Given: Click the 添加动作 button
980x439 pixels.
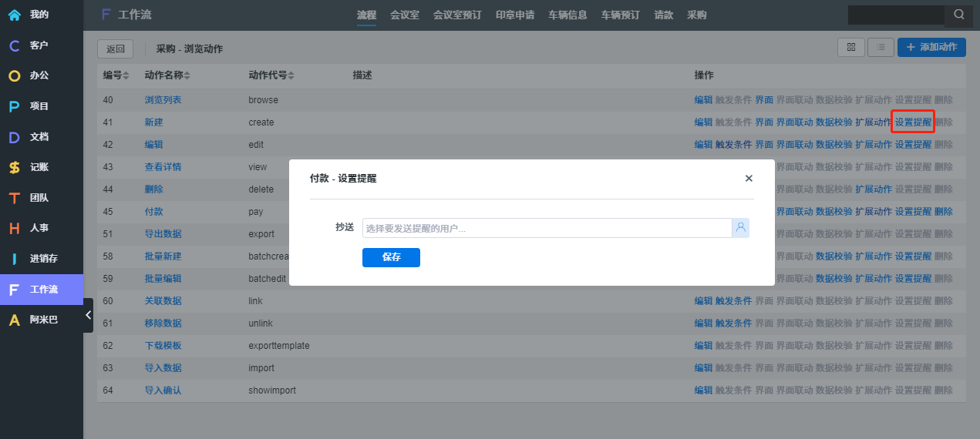Looking at the screenshot, I should click(x=931, y=48).
